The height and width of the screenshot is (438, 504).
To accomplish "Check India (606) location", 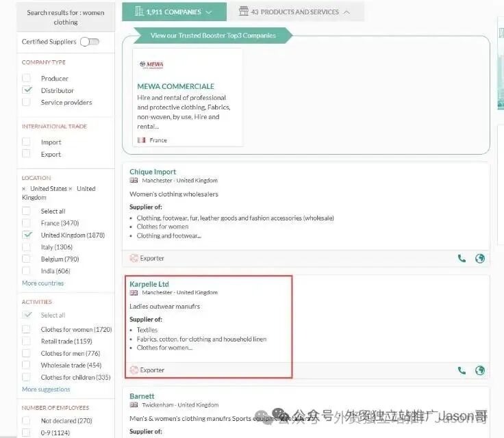I will (26, 271).
